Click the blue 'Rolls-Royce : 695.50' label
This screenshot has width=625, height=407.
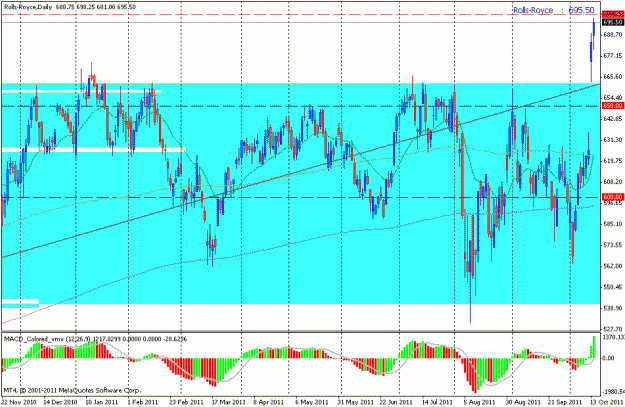pyautogui.click(x=553, y=10)
